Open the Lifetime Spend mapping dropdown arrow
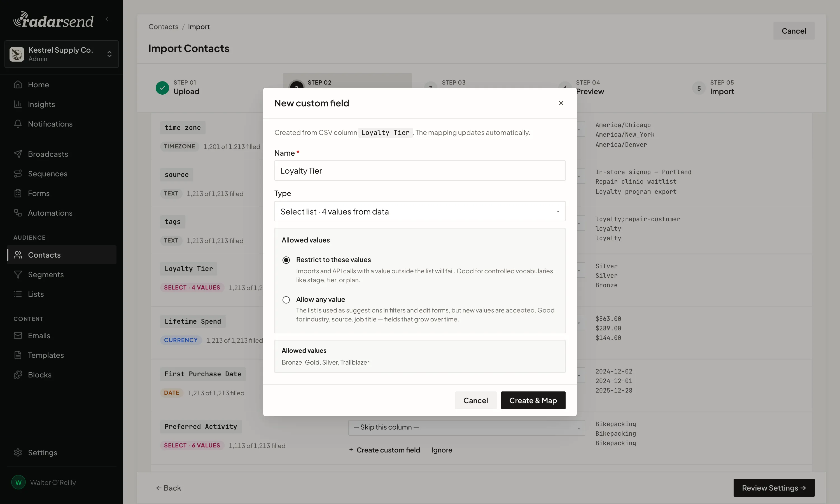 pyautogui.click(x=579, y=323)
